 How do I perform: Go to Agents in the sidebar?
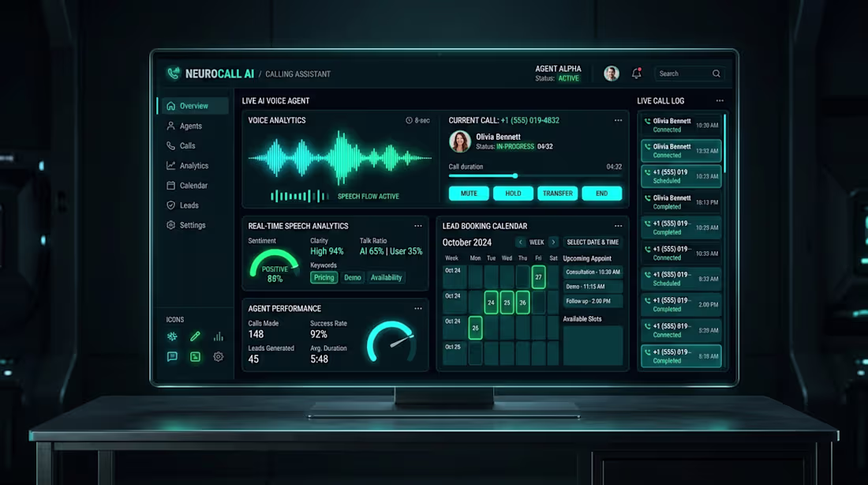185,126
